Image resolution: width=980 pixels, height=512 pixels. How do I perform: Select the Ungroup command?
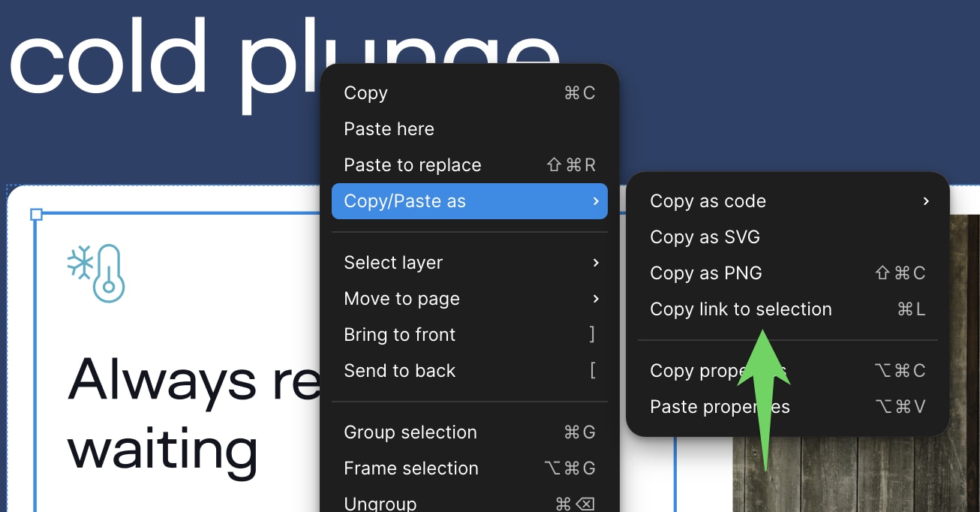380,501
